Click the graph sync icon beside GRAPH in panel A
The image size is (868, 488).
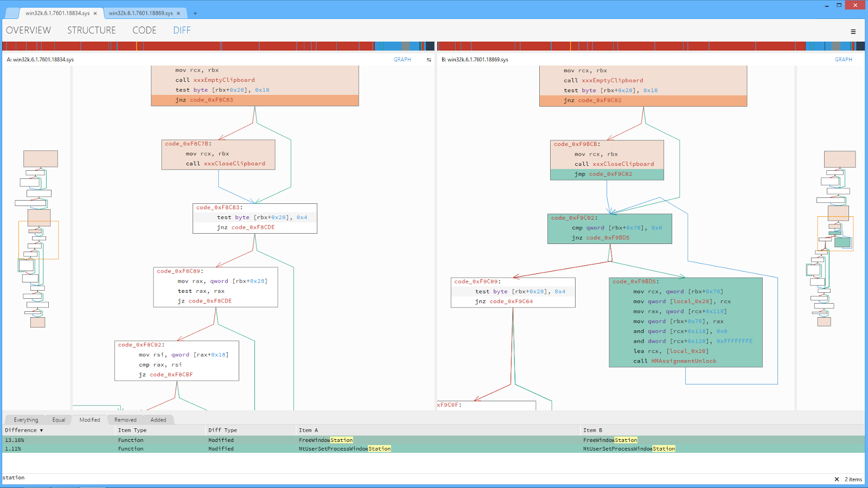[x=428, y=60]
